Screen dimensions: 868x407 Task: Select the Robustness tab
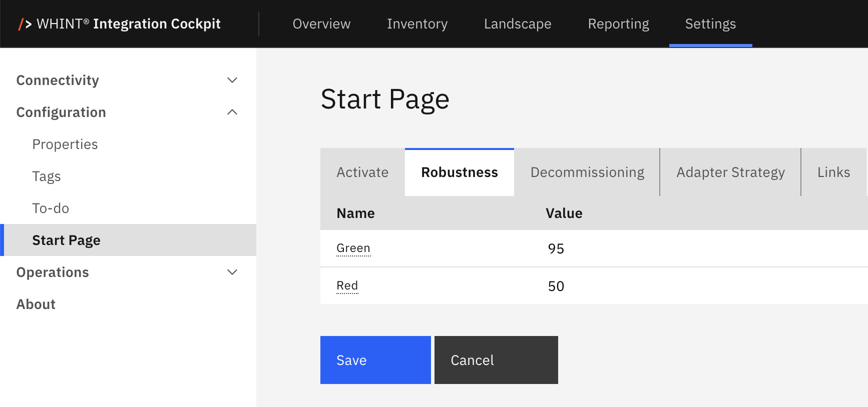point(460,172)
